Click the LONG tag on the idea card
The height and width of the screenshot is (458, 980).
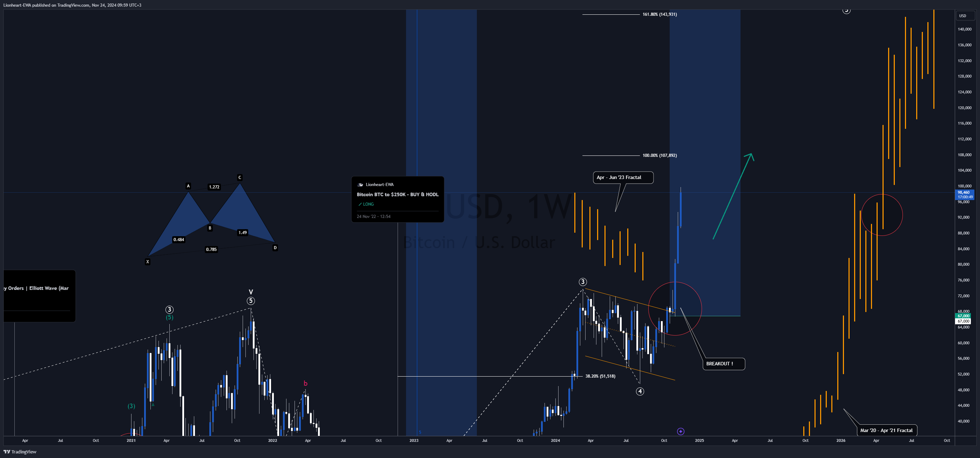pos(366,204)
